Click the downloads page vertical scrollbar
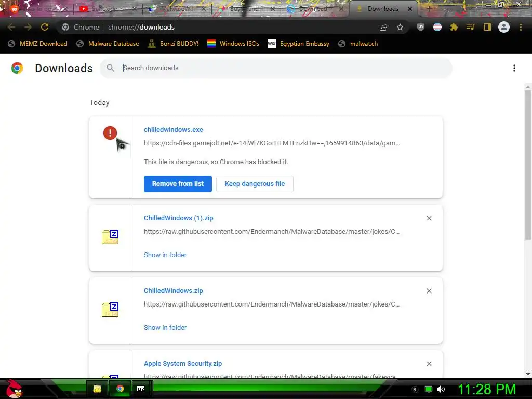 pos(528,165)
